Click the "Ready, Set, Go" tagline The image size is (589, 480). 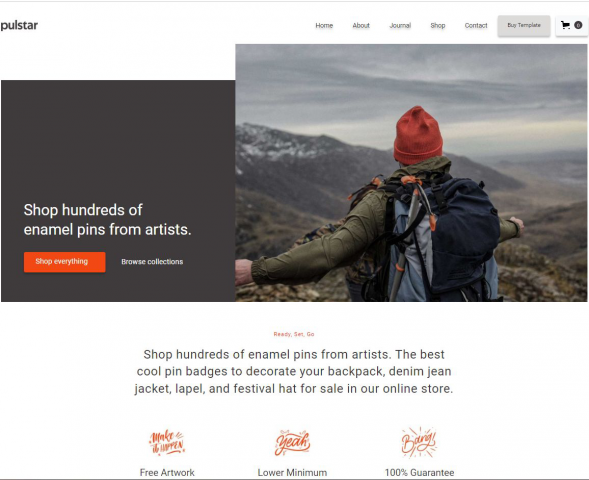click(294, 334)
